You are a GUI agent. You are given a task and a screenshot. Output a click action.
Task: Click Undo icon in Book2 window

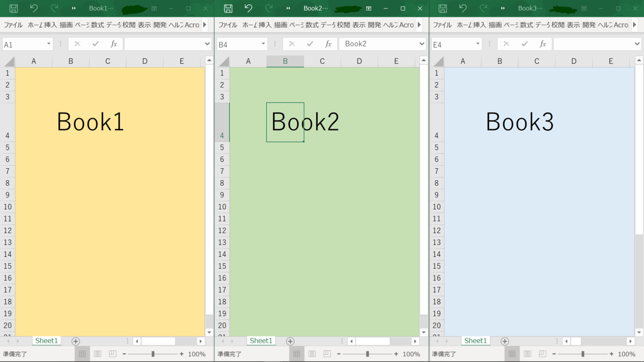pyautogui.click(x=248, y=8)
